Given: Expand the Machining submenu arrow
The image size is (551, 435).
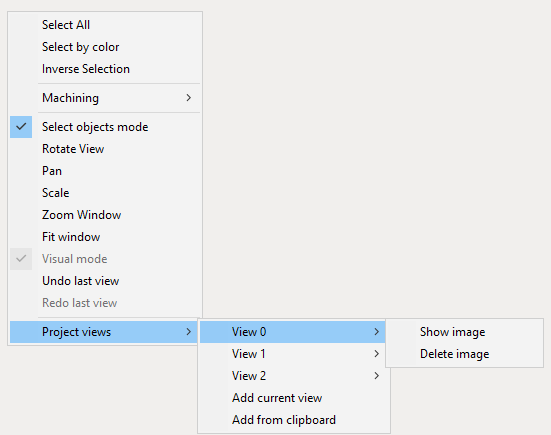Looking at the screenshot, I should click(189, 98).
